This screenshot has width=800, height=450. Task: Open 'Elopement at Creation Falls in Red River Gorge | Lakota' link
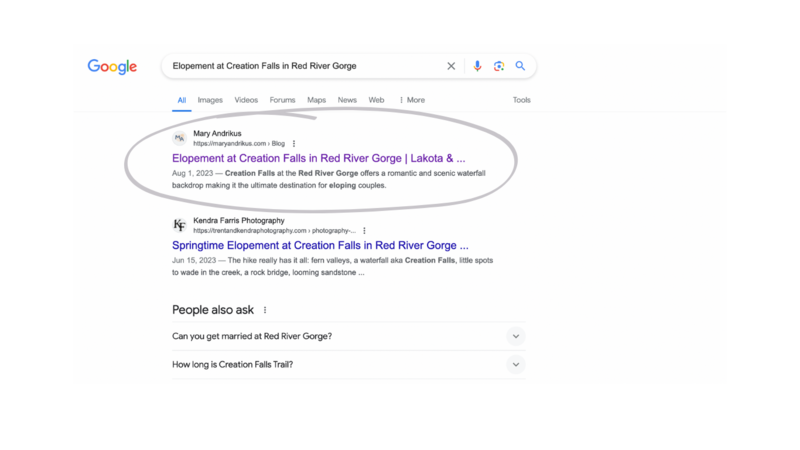(x=318, y=158)
